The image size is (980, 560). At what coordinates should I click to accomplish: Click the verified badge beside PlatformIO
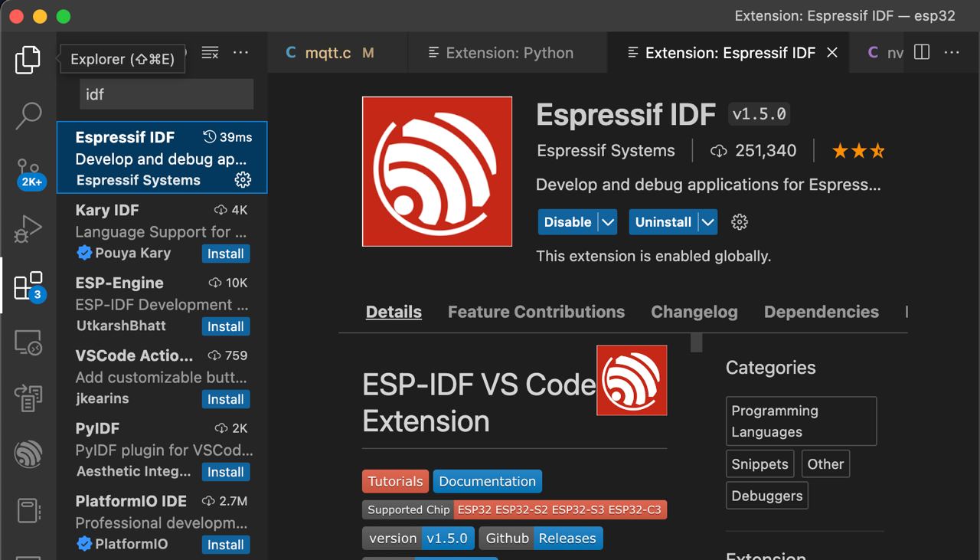click(83, 544)
